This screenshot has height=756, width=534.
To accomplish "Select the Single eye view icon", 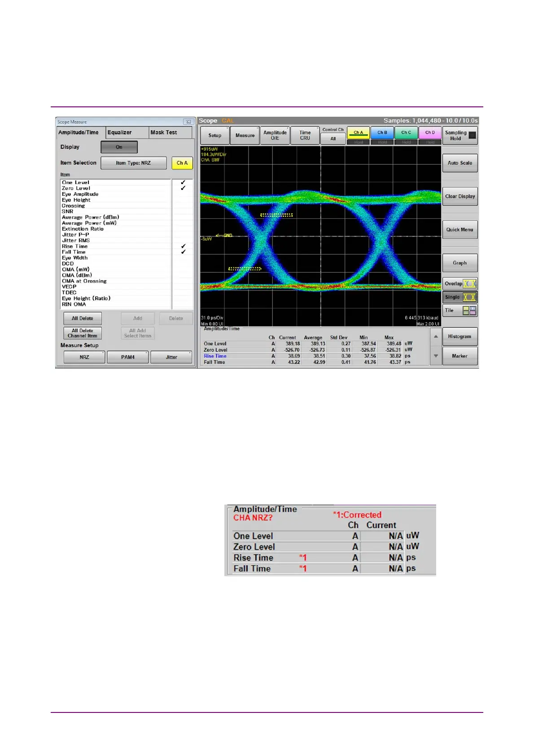I will tap(469, 297).
